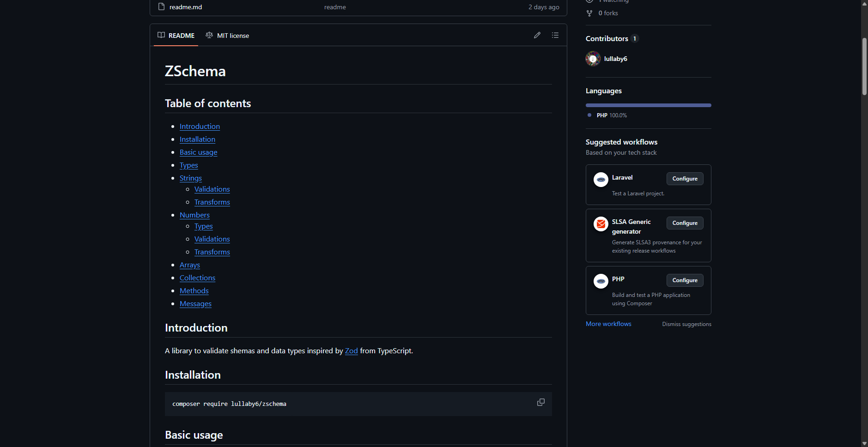Open the Zod link in Introduction

[351, 351]
